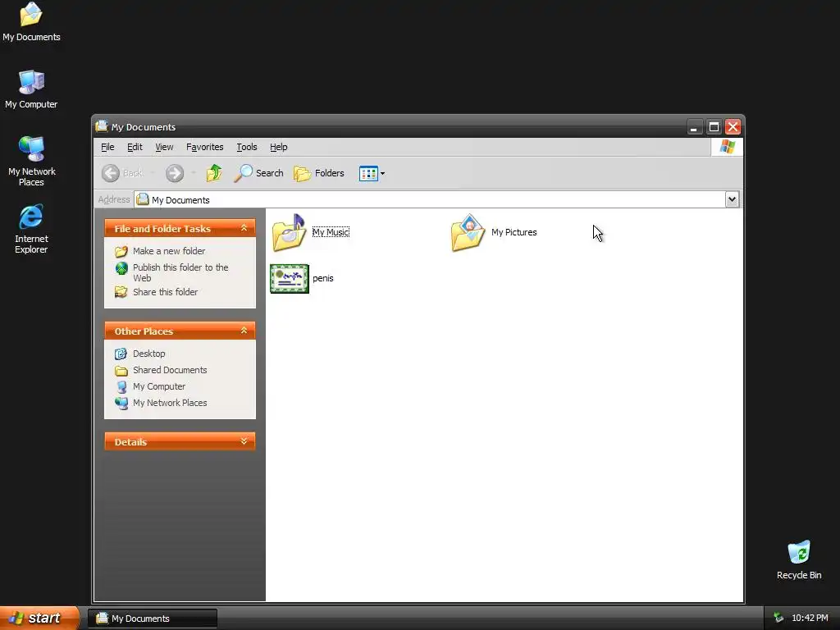Open the File menu

(107, 147)
